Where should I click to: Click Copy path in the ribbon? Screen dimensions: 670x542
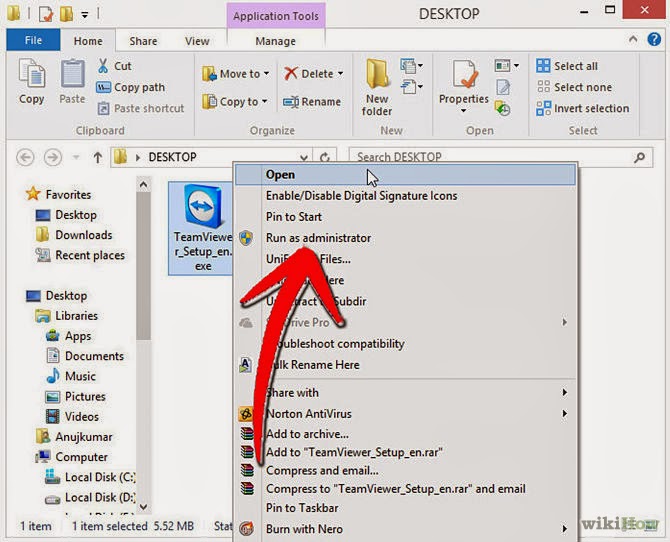pos(131,87)
